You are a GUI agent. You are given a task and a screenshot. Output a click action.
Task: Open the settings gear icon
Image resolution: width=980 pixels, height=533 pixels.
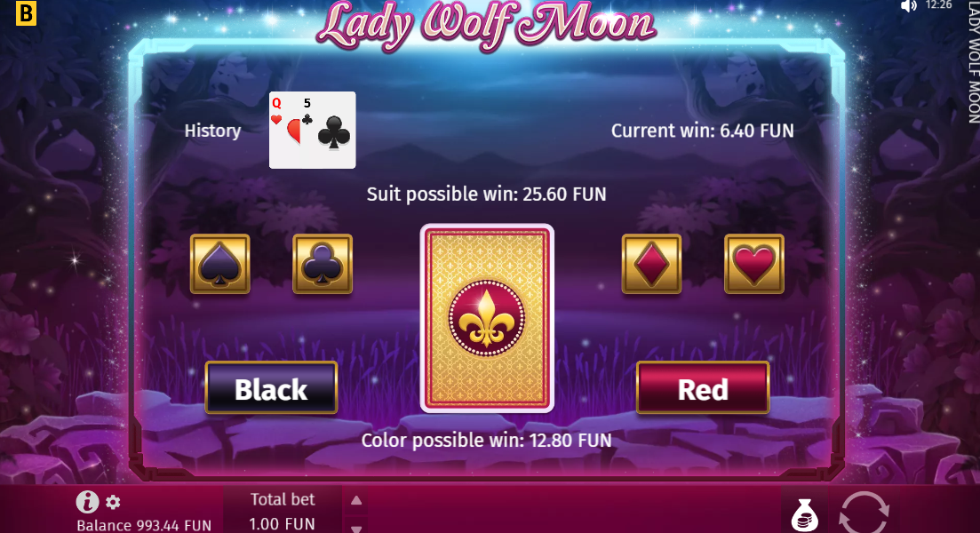(x=113, y=502)
